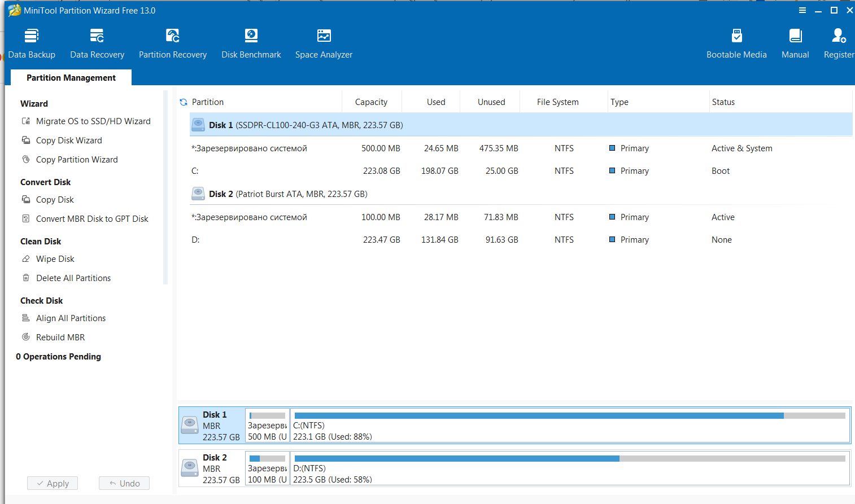Switch to the Partition Management tab

pos(71,78)
